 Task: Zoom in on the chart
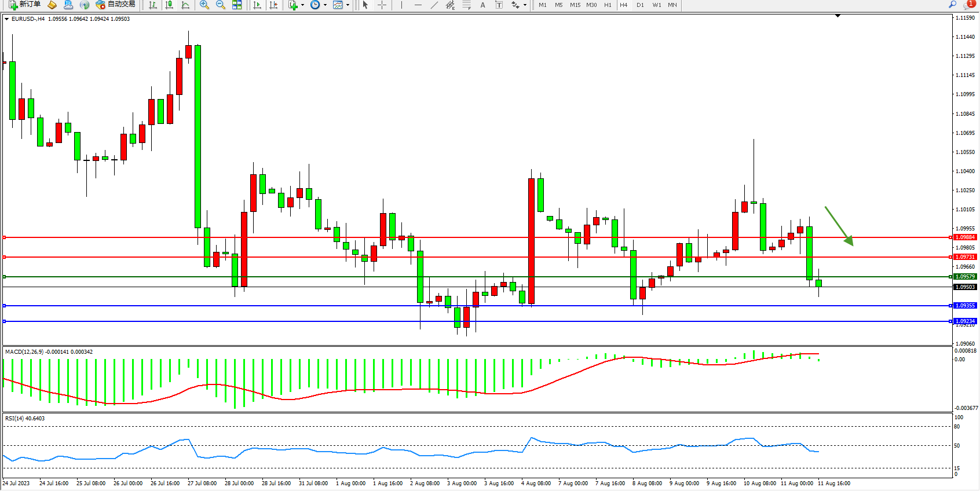click(204, 5)
